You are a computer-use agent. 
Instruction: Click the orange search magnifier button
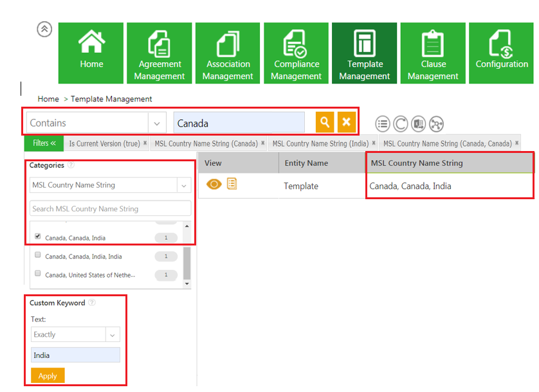(325, 122)
